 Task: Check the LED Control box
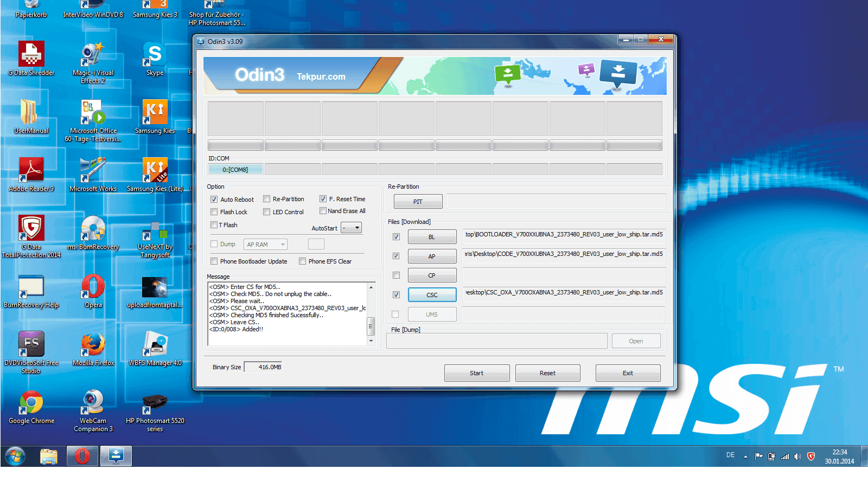pos(267,212)
